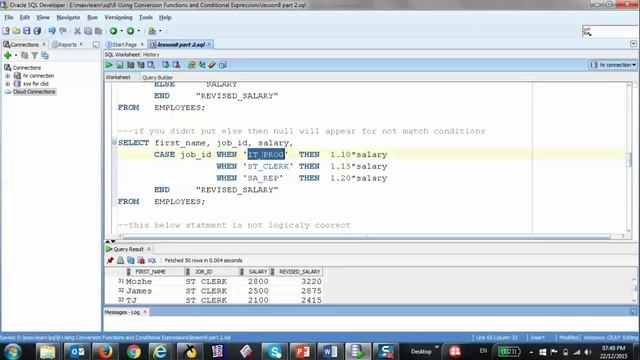The height and width of the screenshot is (360, 640).
Task: Click the Paste icon in main toolbar
Action: (98, 31)
